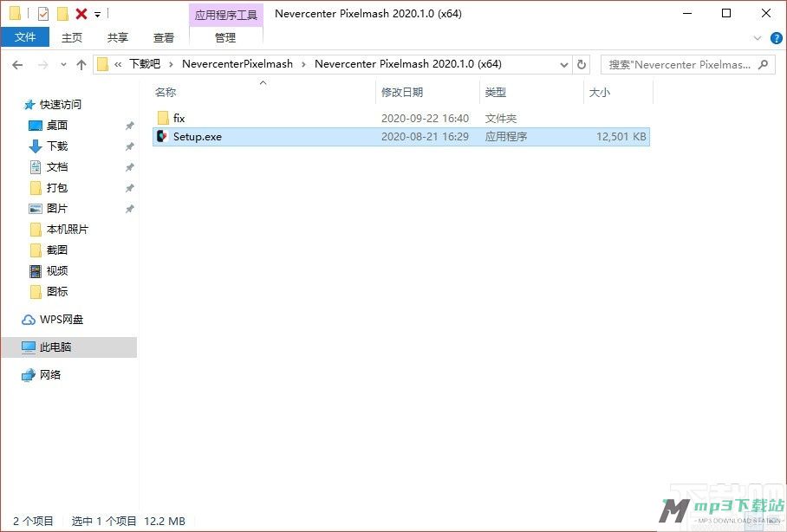
Task: Click the 应用程序 type cell of Setup.exe
Action: 506,137
